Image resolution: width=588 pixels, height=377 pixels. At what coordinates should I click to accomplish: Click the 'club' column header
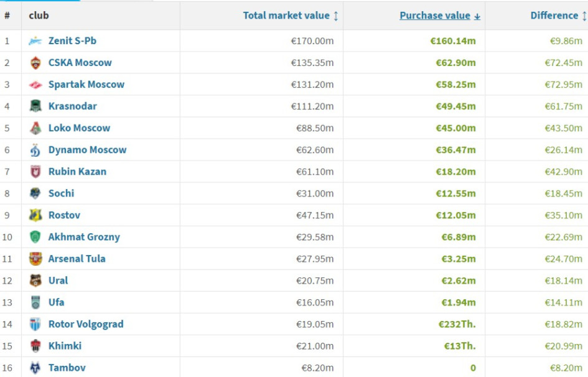coord(39,16)
